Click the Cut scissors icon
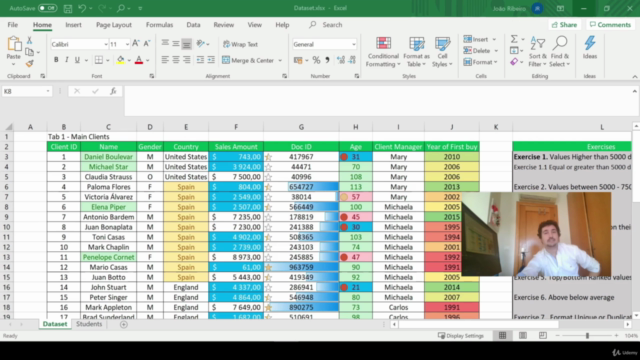 [x=29, y=40]
